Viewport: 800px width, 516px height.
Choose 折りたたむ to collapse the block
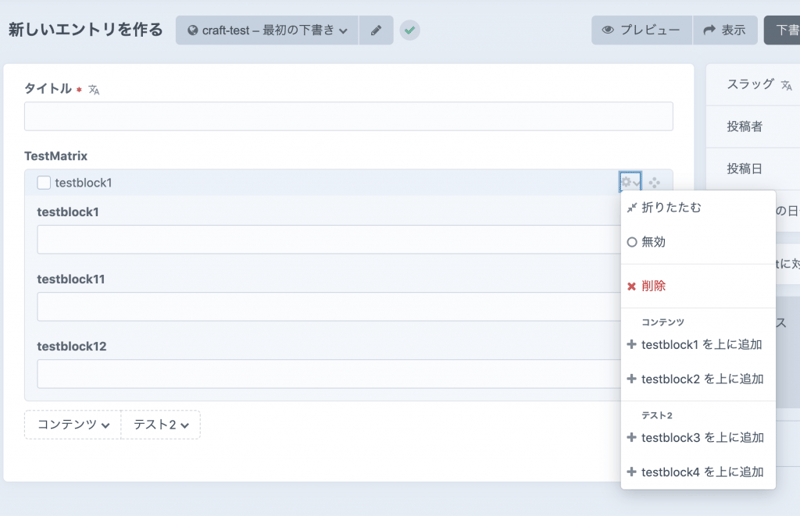[x=670, y=208]
